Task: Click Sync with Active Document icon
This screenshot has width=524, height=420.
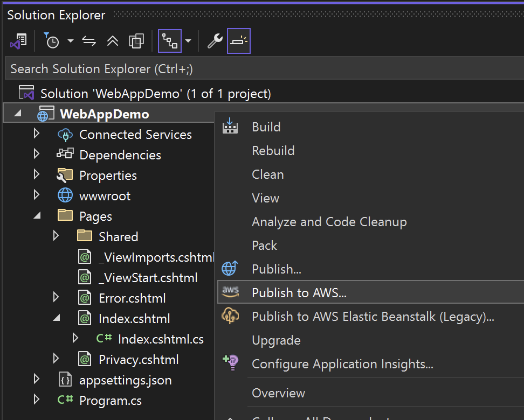Action: pyautogui.click(x=89, y=41)
